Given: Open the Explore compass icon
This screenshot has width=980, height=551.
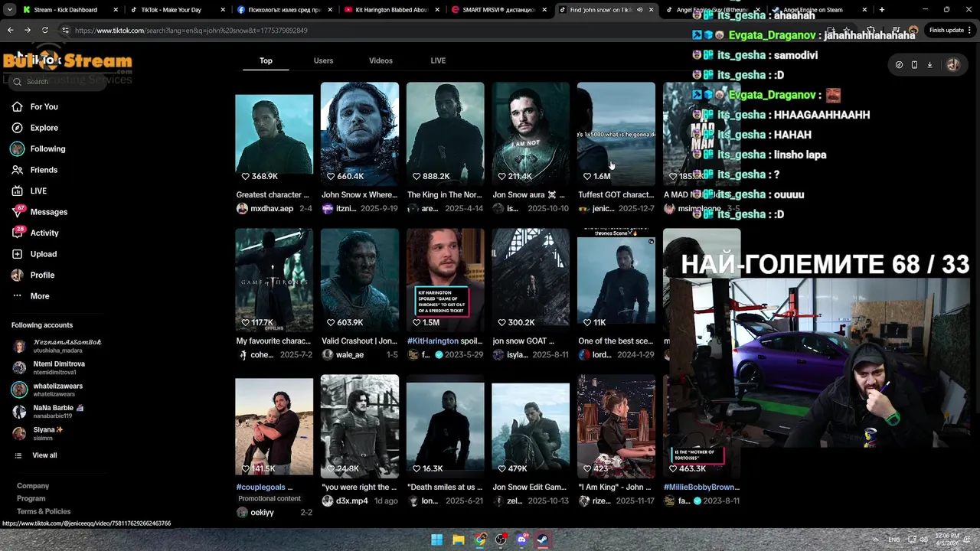Looking at the screenshot, I should 17,128.
